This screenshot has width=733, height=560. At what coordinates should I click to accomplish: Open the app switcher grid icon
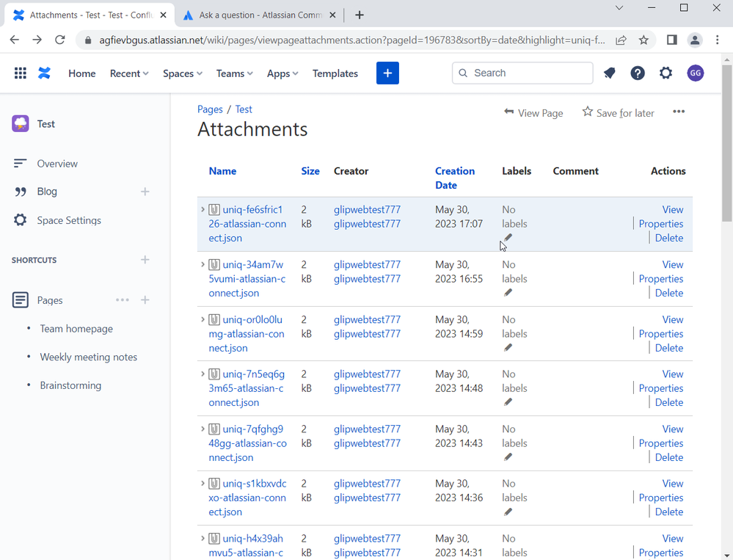(20, 73)
